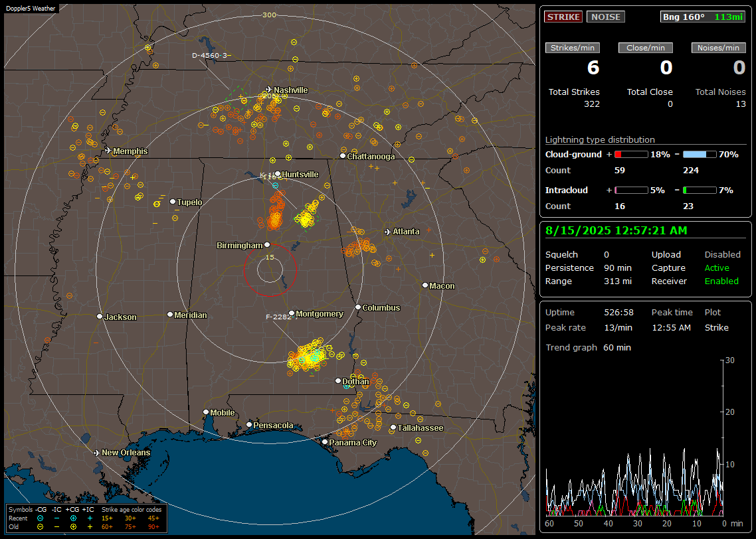Click the Peak time value 12:55 AM

tap(671, 327)
